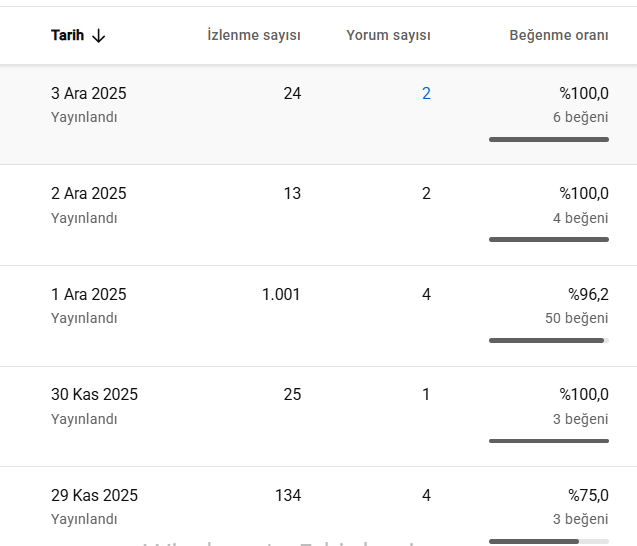Screen dimensions: 637x546
Task: Sort by Yorum sayısı column
Action: 388,35
